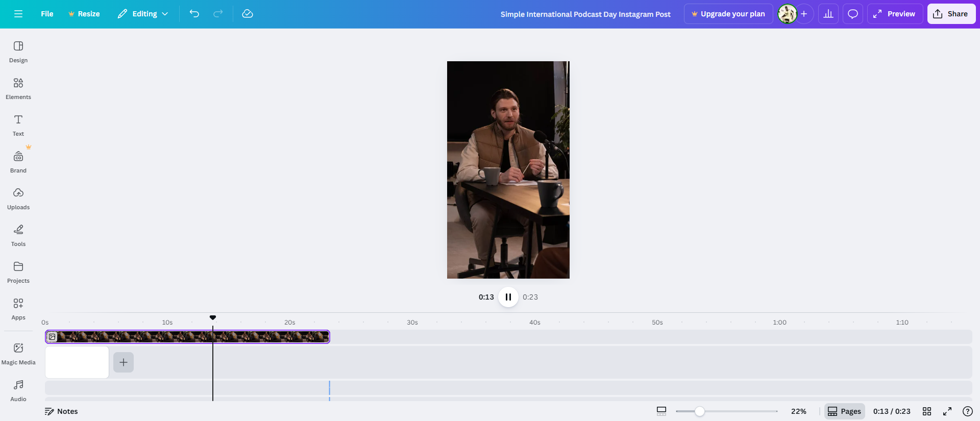The height and width of the screenshot is (421, 980).
Task: Redo the last action
Action: pos(218,14)
